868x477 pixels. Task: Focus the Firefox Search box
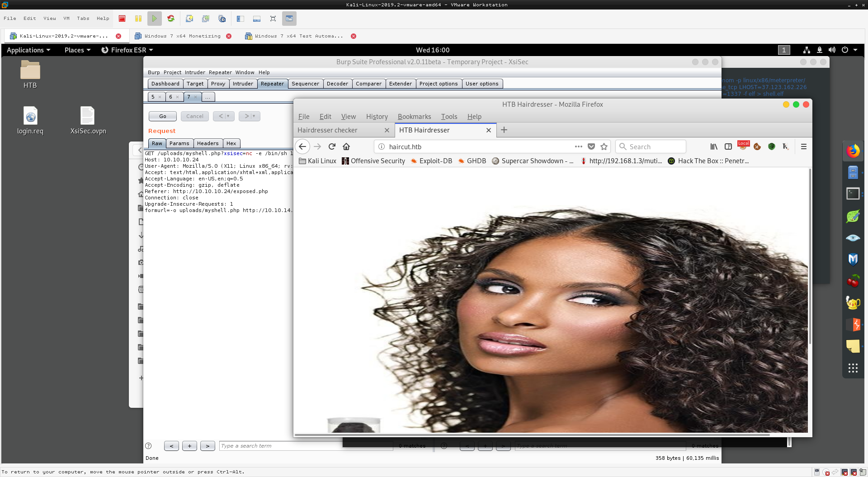pyautogui.click(x=651, y=146)
